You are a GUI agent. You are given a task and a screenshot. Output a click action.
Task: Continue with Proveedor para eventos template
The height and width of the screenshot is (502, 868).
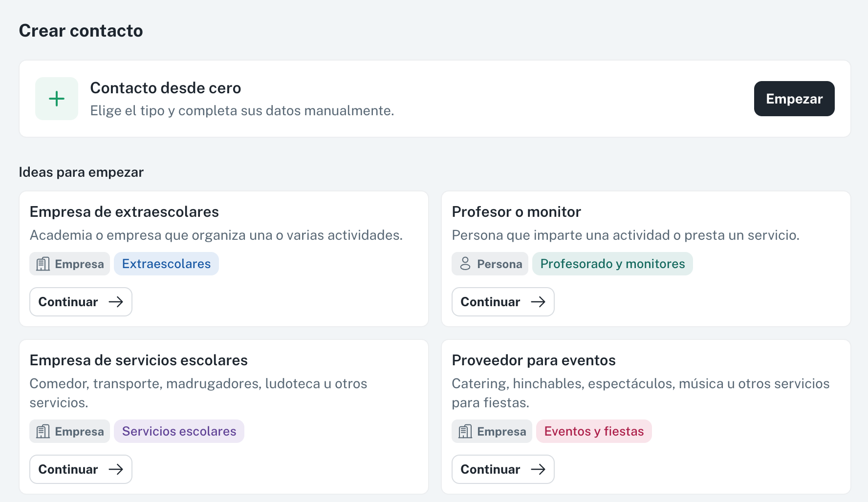pyautogui.click(x=503, y=469)
